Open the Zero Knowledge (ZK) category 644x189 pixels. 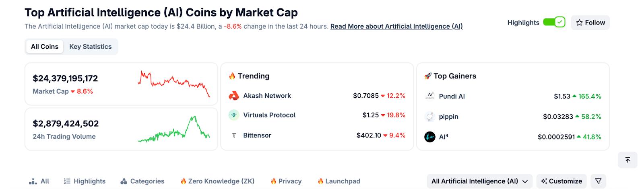(217, 181)
